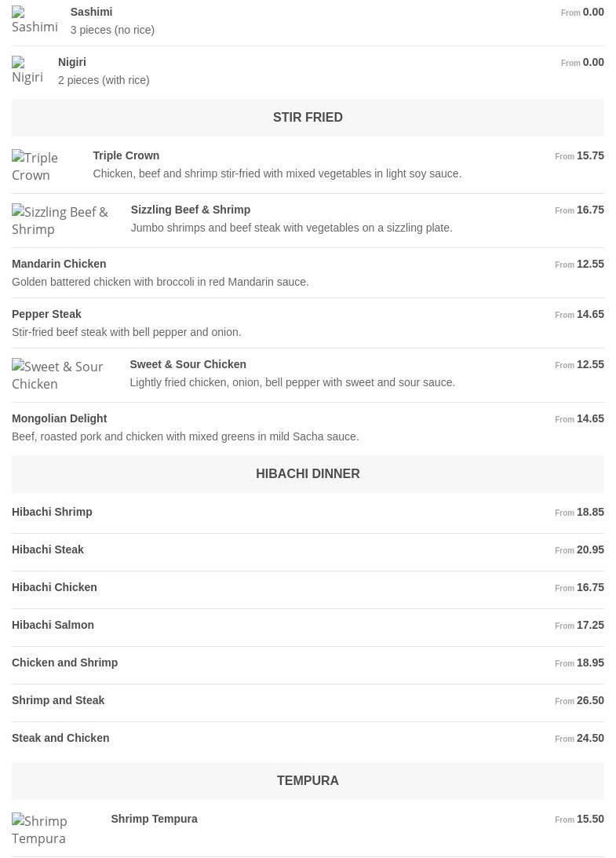This screenshot has height=858, width=616.
Task: Select the Mandarin Chicken menu item
Action: tap(59, 264)
